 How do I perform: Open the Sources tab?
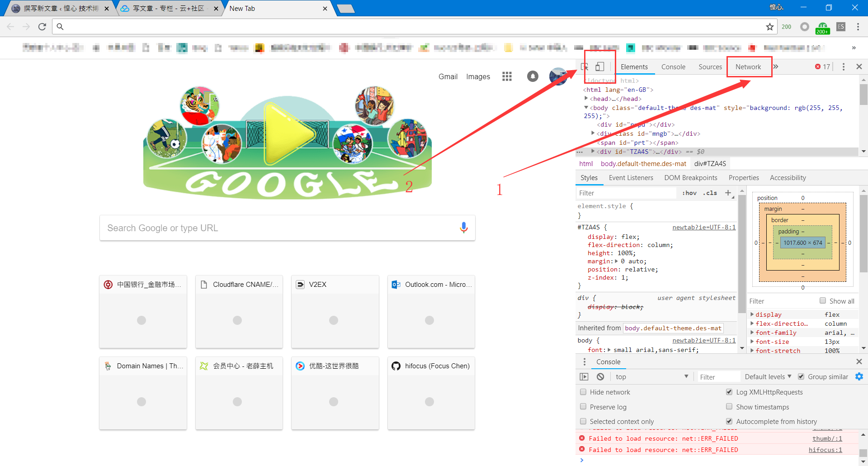pyautogui.click(x=710, y=67)
